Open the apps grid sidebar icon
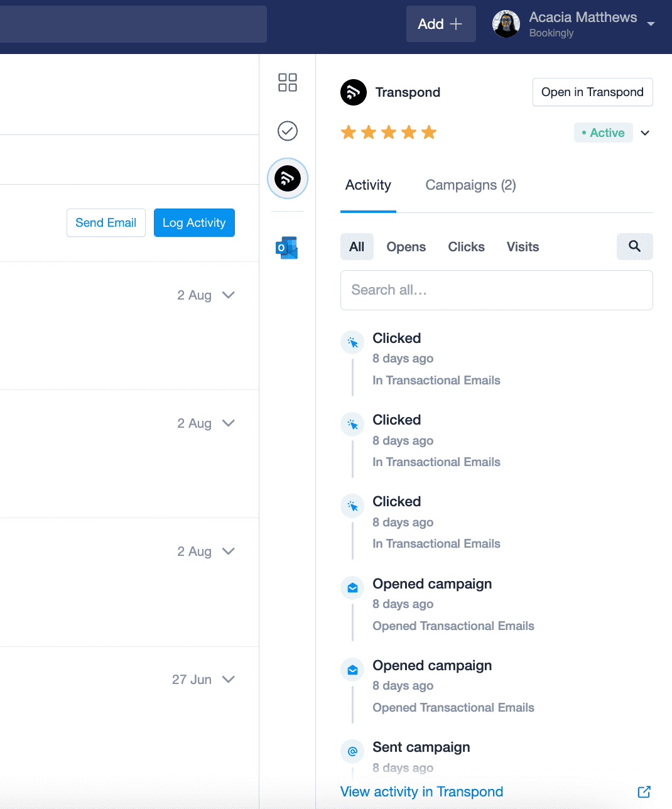This screenshot has height=809, width=672. 288,82
